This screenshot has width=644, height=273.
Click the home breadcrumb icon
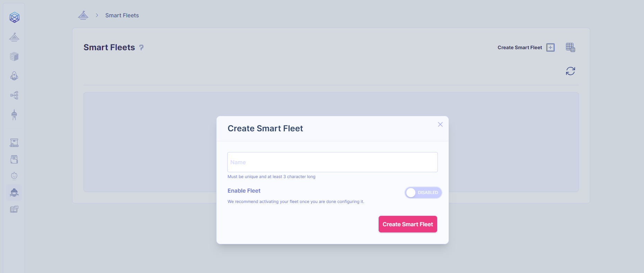(x=83, y=15)
